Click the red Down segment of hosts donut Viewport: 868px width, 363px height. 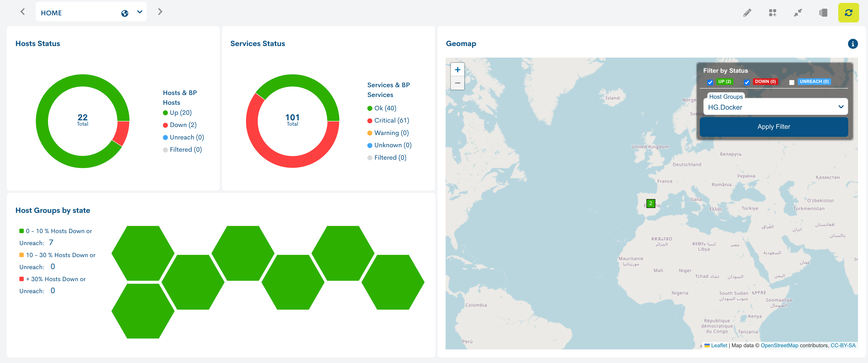pos(122,133)
